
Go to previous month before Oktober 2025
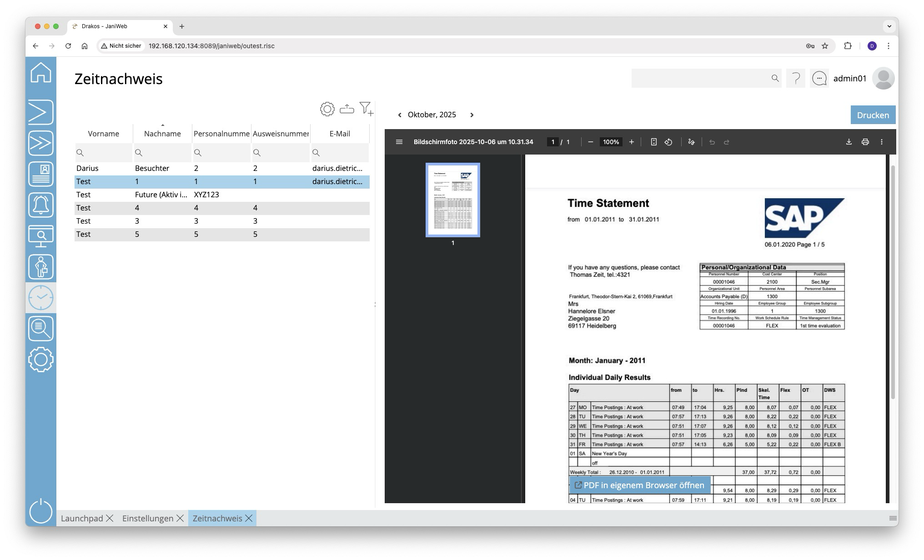pos(400,115)
